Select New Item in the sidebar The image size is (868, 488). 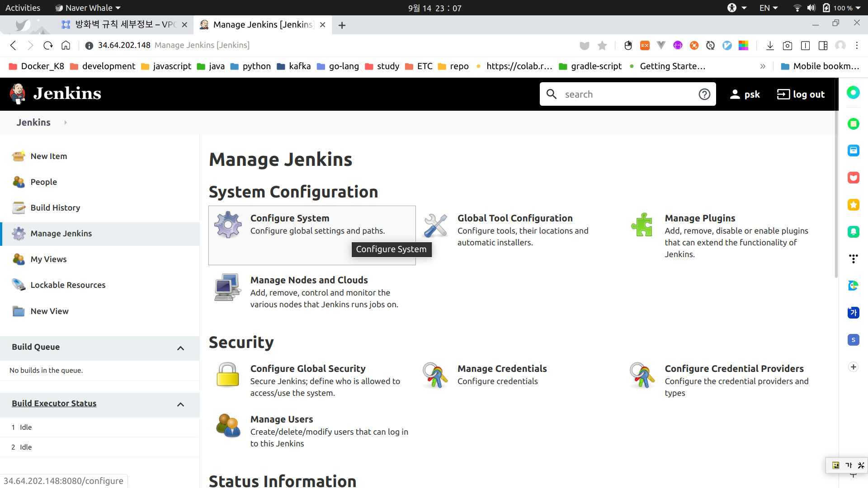(x=49, y=156)
